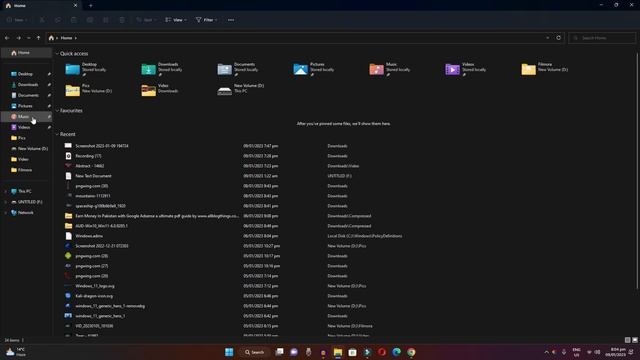Open Music folder icon in Quick access

376,69
